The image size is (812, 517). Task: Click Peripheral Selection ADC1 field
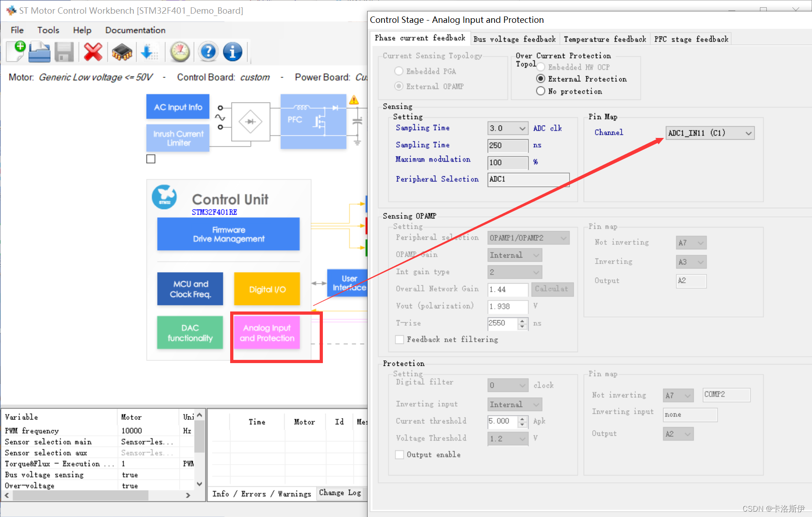pos(528,179)
